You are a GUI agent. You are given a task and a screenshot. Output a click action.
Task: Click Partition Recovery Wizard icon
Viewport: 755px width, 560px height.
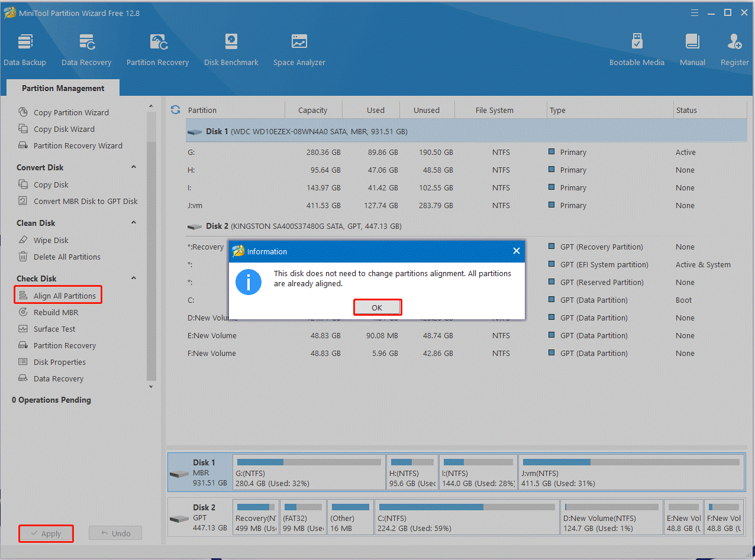[x=23, y=145]
